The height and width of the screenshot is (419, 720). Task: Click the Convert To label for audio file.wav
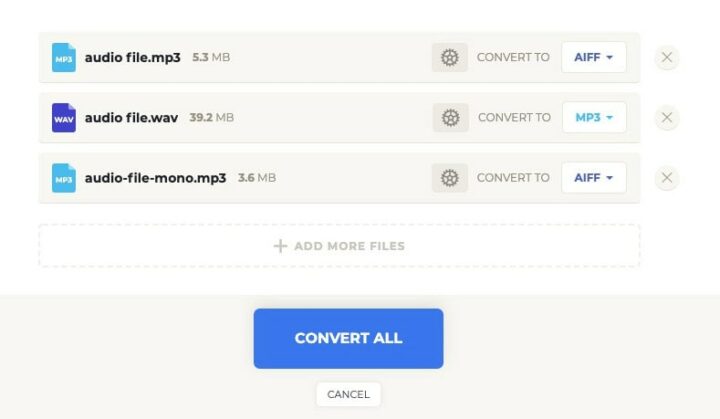[514, 118]
